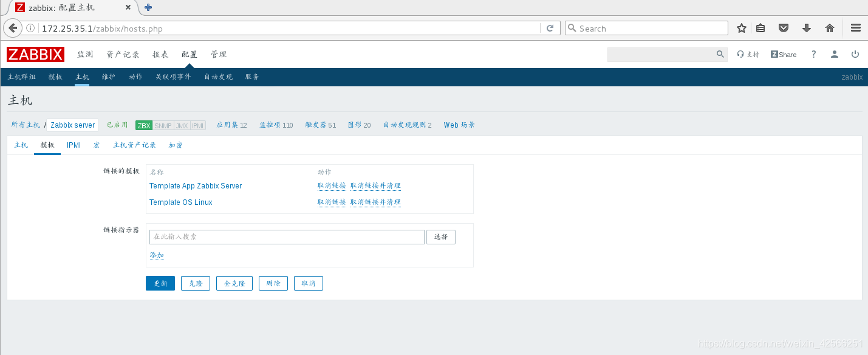Click the 删除 button
Image resolution: width=868 pixels, height=355 pixels.
pos(273,283)
